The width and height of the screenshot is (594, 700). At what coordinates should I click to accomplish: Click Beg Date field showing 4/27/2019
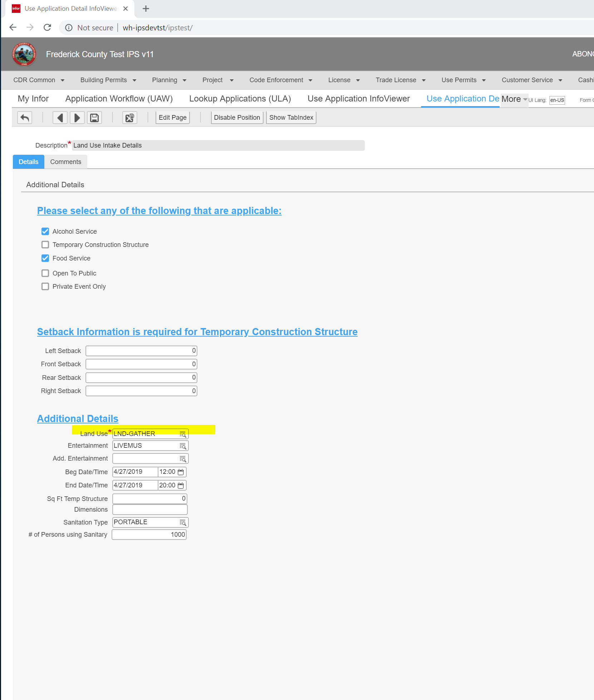[135, 472]
